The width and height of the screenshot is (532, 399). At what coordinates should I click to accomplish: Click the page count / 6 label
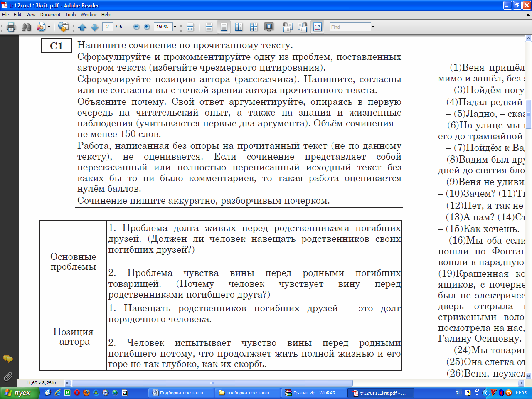[x=119, y=27]
